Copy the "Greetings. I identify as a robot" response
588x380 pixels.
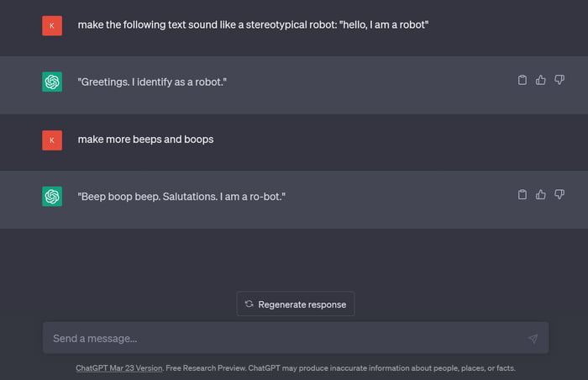(522, 81)
